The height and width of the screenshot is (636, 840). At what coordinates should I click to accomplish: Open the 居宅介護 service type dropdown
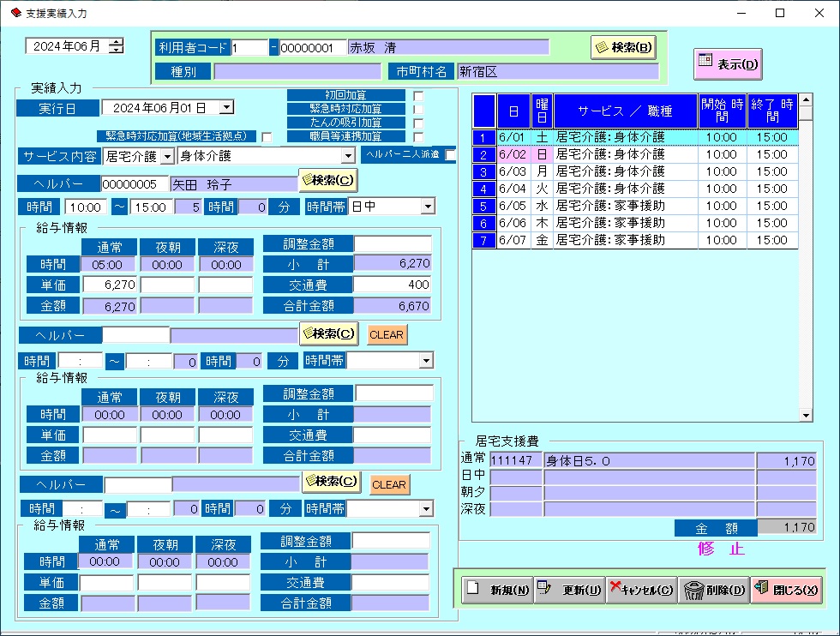[x=168, y=156]
